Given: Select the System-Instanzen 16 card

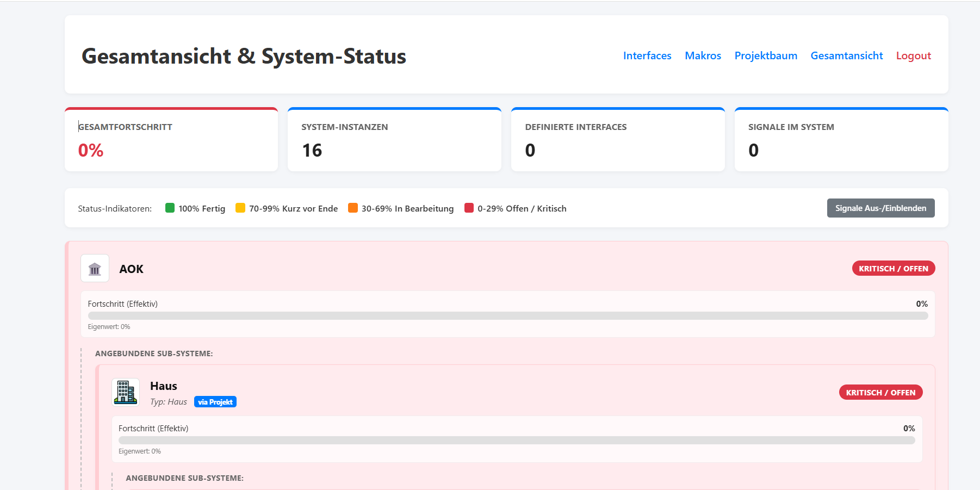Looking at the screenshot, I should tap(394, 139).
